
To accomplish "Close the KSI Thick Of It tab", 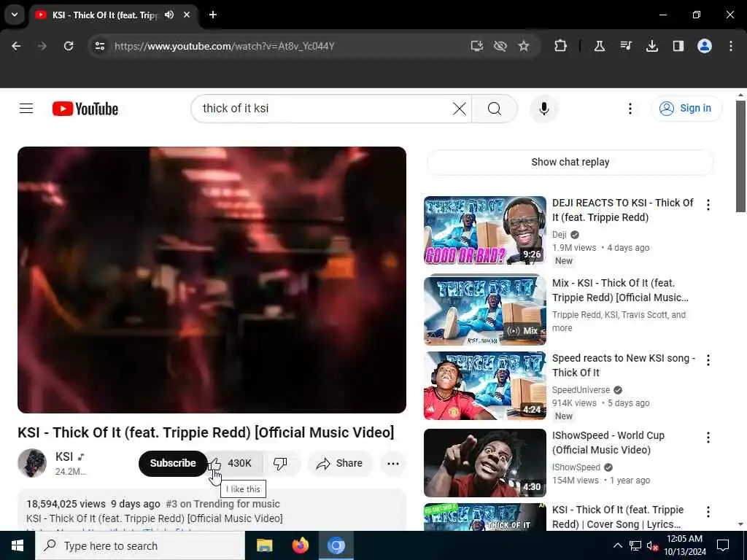I will click(x=187, y=15).
